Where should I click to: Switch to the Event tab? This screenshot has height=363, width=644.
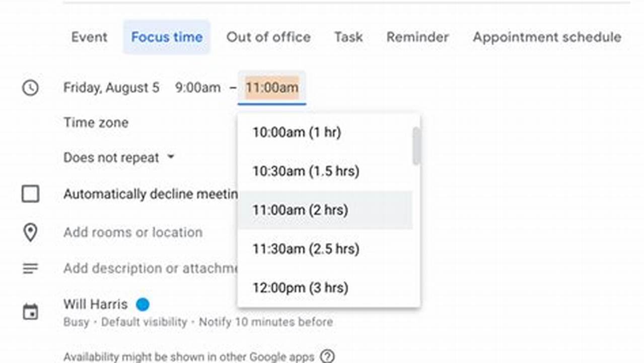pos(89,37)
